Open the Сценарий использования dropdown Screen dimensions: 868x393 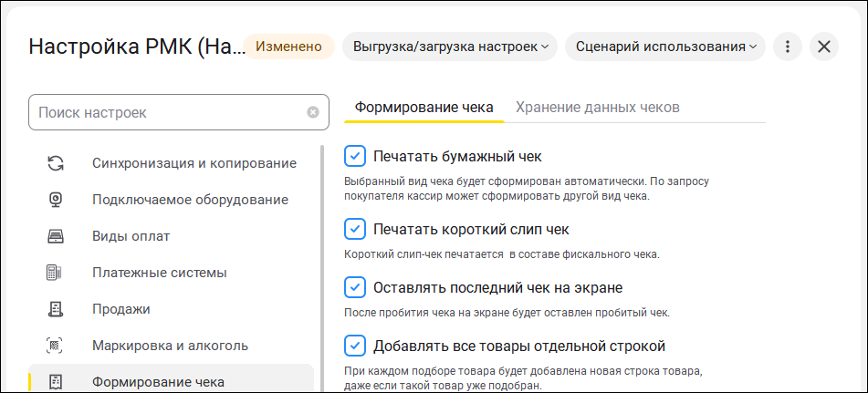(x=665, y=47)
